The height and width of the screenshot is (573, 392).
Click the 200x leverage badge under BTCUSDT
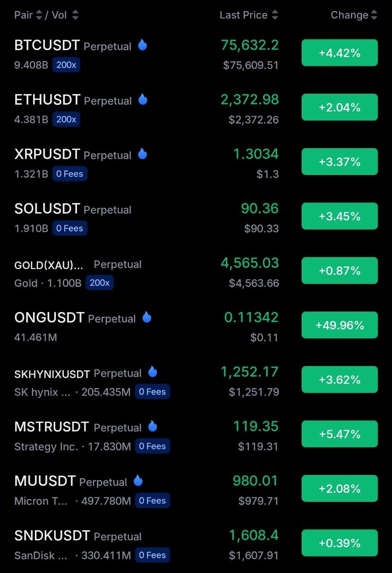tap(66, 65)
